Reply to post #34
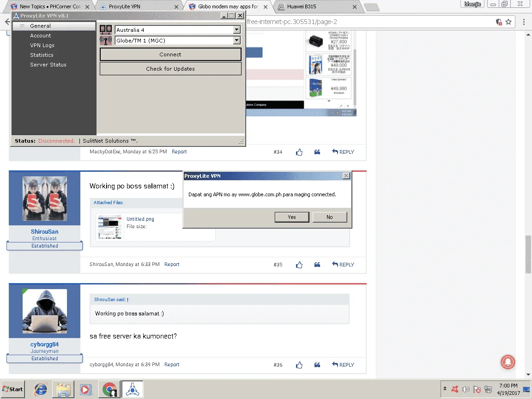 [x=343, y=152]
